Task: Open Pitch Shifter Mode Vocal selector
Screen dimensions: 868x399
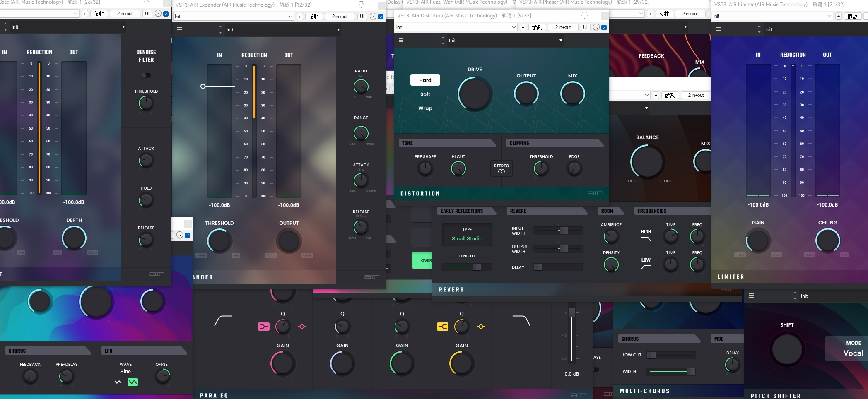Action: [846, 349]
